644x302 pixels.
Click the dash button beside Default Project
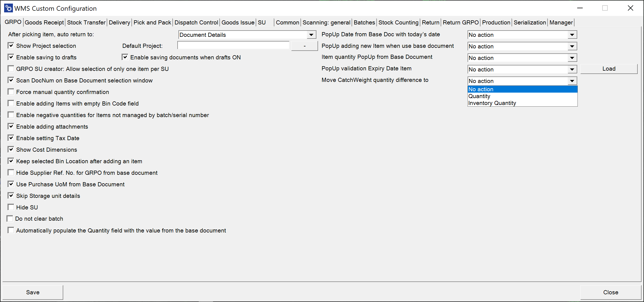[304, 46]
